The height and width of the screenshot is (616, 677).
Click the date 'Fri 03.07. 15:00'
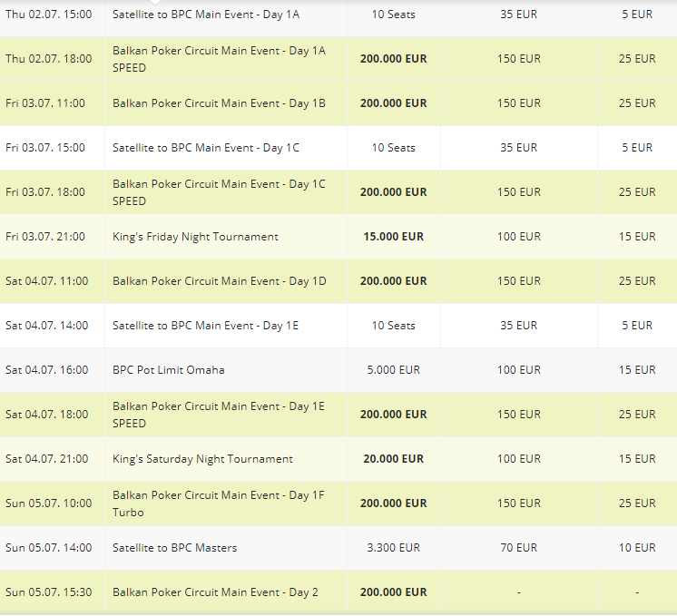click(45, 148)
